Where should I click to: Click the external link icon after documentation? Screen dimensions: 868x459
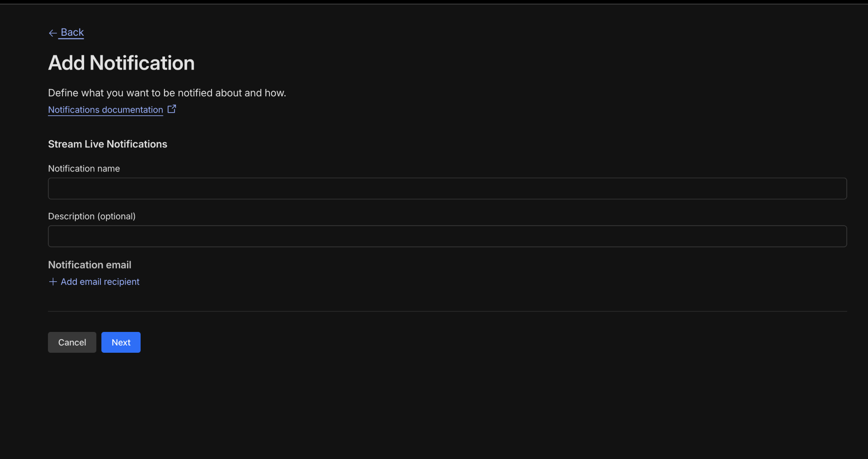click(172, 109)
